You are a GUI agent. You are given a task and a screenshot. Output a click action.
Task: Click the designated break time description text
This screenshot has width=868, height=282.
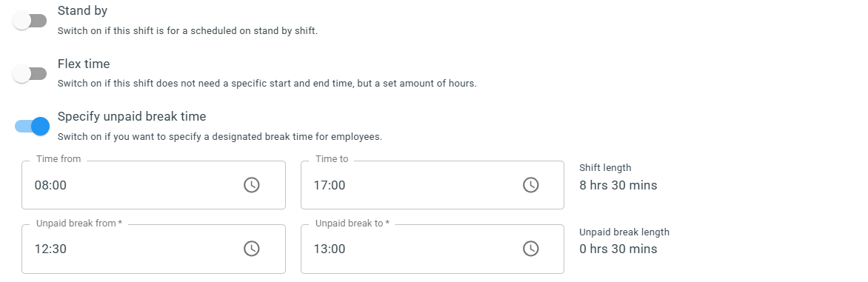(x=220, y=137)
